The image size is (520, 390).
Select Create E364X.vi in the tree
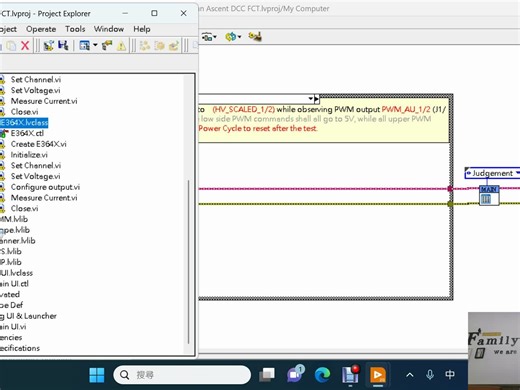tap(38, 144)
